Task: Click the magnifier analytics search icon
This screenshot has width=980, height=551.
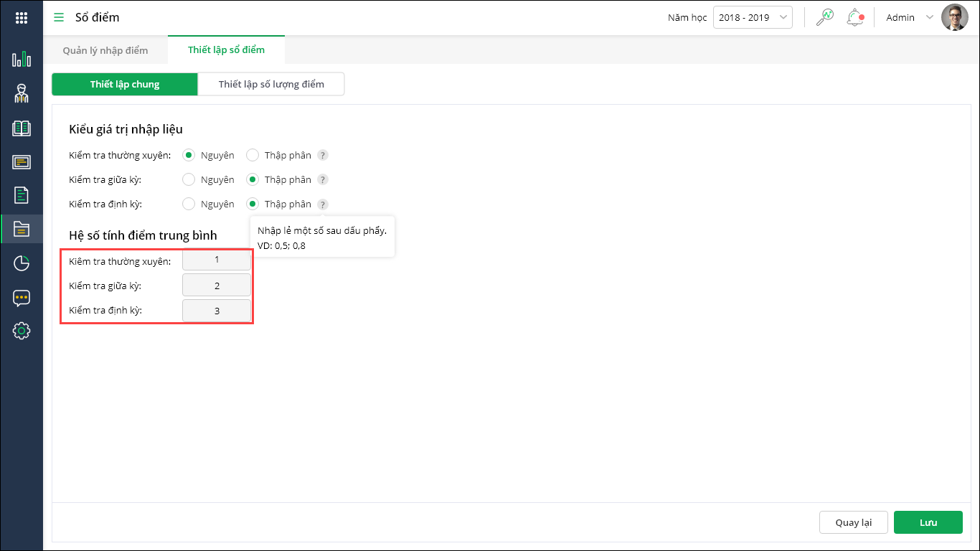Action: pos(825,17)
